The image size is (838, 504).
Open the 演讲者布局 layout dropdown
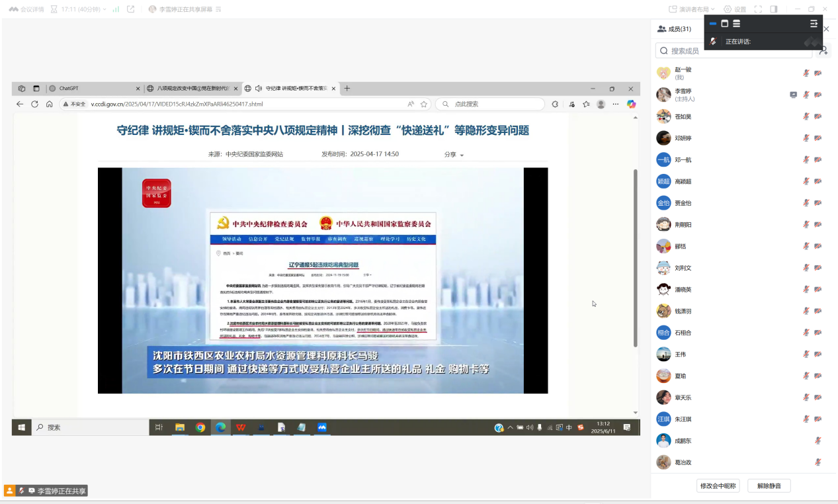click(x=692, y=9)
